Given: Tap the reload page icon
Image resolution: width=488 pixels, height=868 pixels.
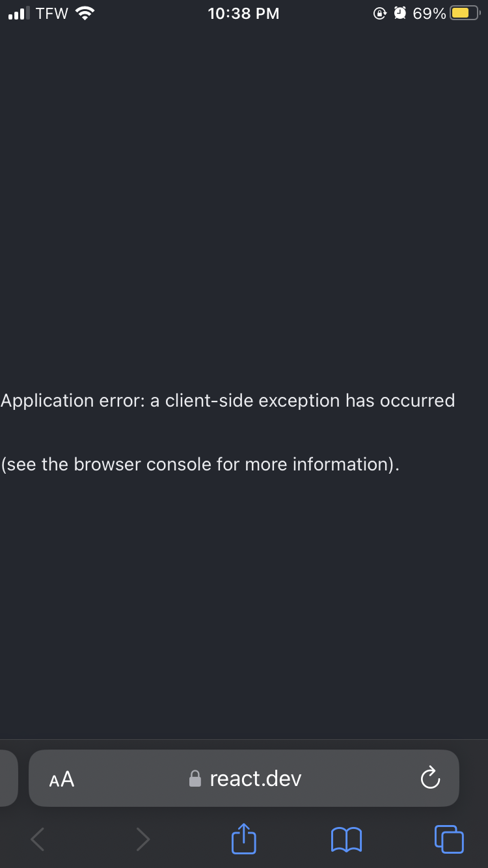Looking at the screenshot, I should 430,778.
